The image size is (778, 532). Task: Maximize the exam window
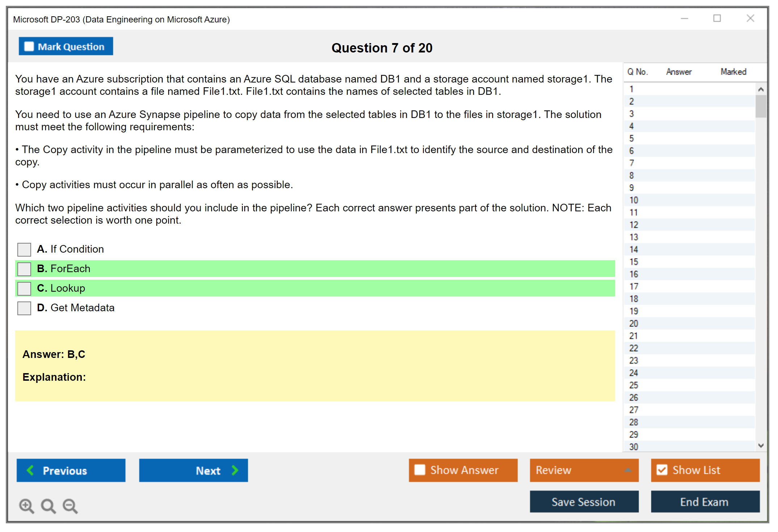pos(717,18)
